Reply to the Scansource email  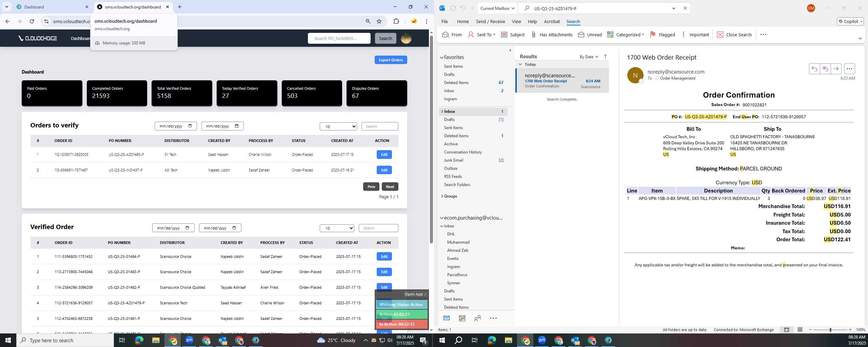(x=814, y=69)
